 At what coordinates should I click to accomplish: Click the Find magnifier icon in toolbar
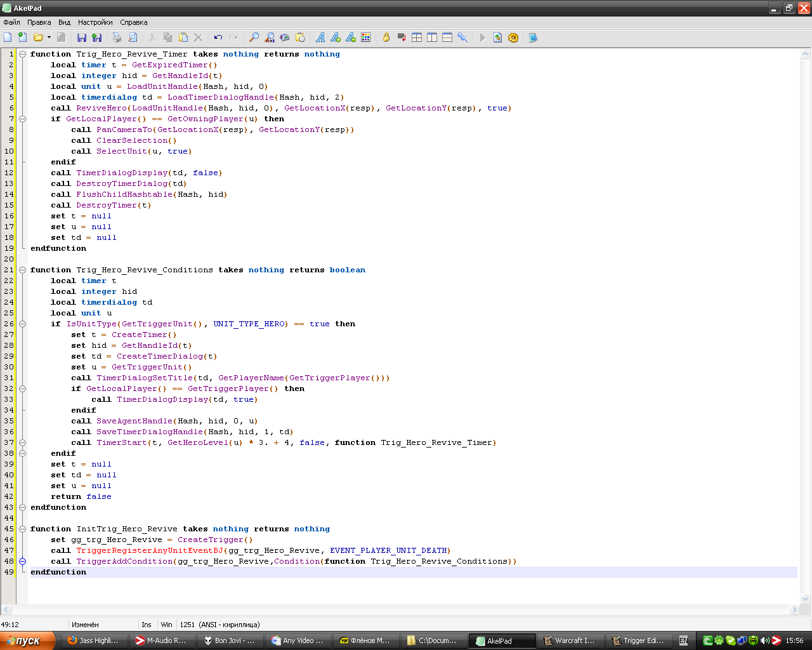(x=254, y=37)
